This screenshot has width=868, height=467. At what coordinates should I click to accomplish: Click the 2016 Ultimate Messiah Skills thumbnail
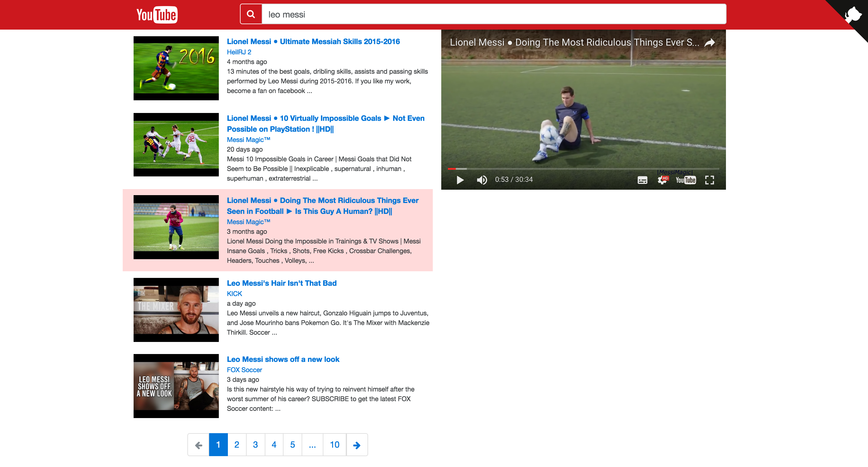[176, 68]
